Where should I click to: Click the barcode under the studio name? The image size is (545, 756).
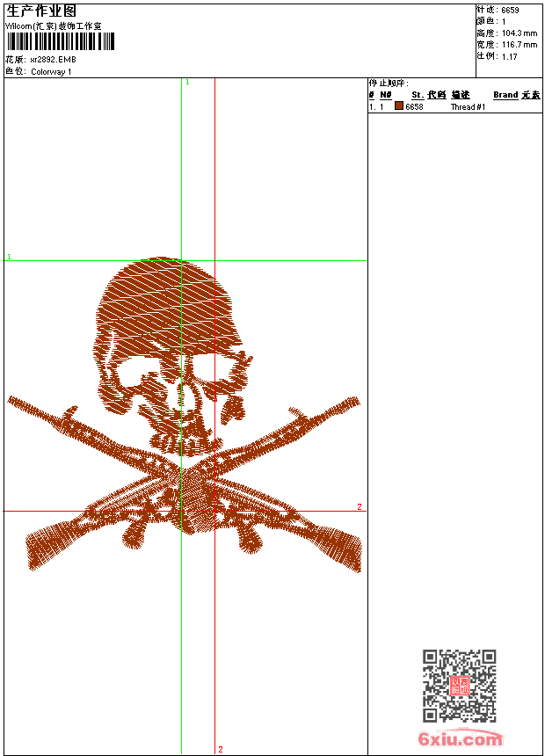coord(61,41)
